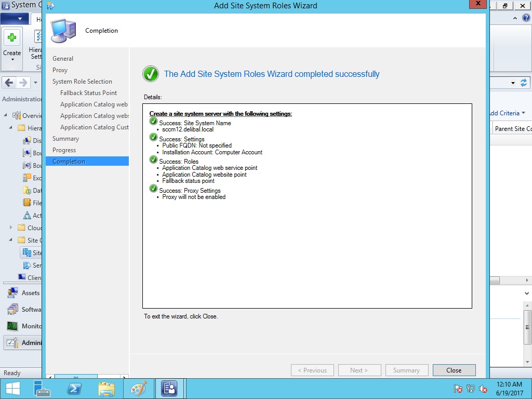Viewport: 532px width, 399px height.
Task: Open the Add Criteria dropdown
Action: click(x=507, y=113)
